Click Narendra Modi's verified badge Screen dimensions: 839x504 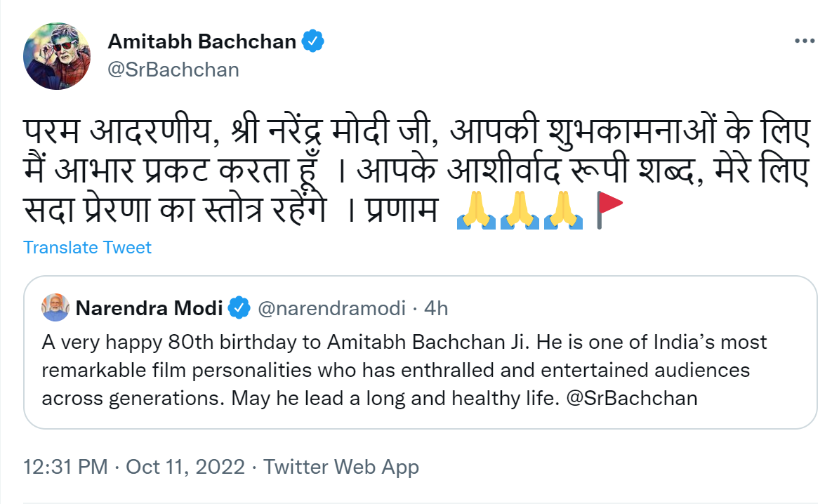[x=239, y=308]
